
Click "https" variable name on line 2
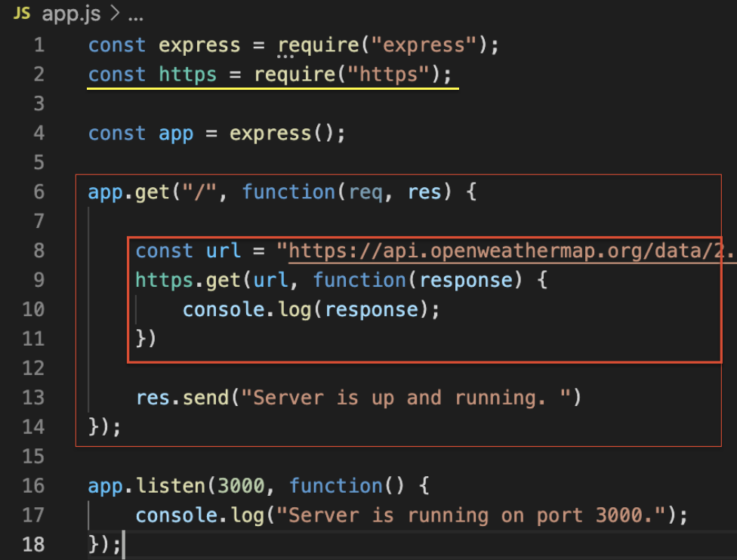coord(187,75)
